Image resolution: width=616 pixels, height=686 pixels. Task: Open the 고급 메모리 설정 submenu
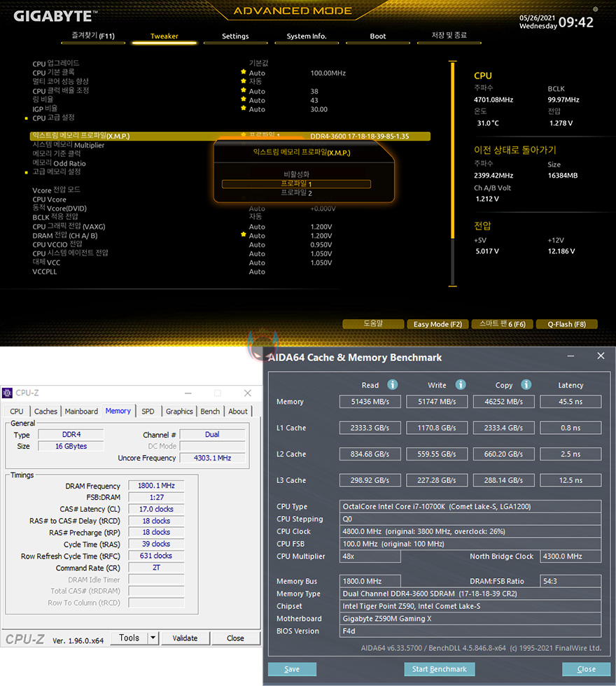tap(57, 171)
